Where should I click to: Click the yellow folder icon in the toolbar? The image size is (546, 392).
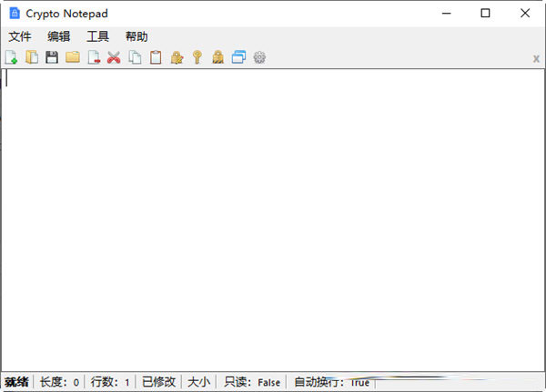(x=73, y=57)
